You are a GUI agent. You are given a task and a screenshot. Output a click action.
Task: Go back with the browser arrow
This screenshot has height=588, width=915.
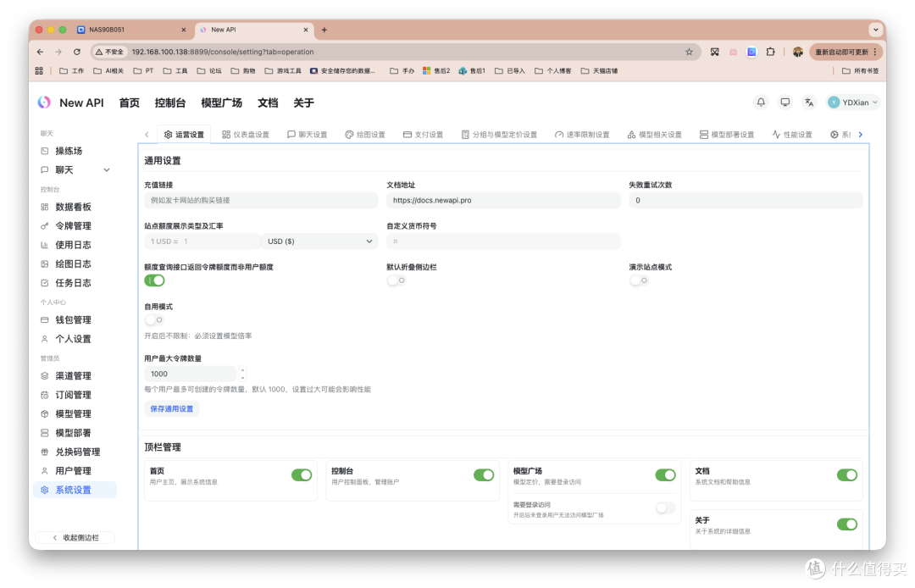(x=40, y=52)
